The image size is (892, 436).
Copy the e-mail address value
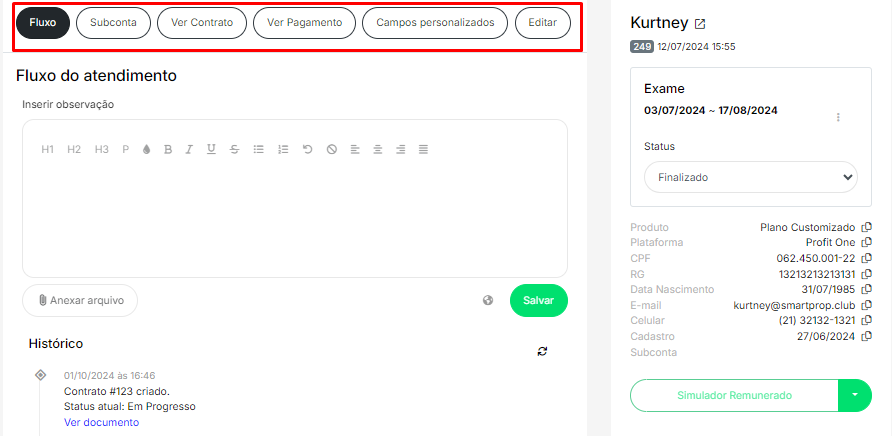tap(867, 305)
